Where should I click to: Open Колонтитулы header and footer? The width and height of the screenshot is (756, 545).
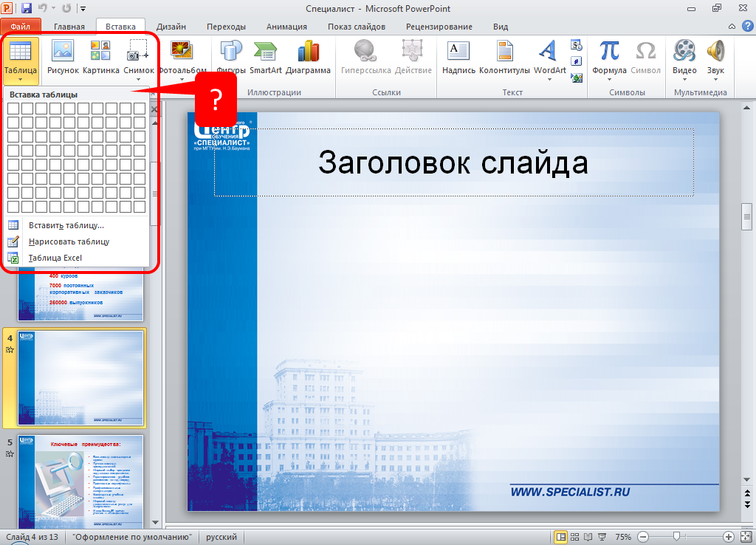(x=504, y=57)
